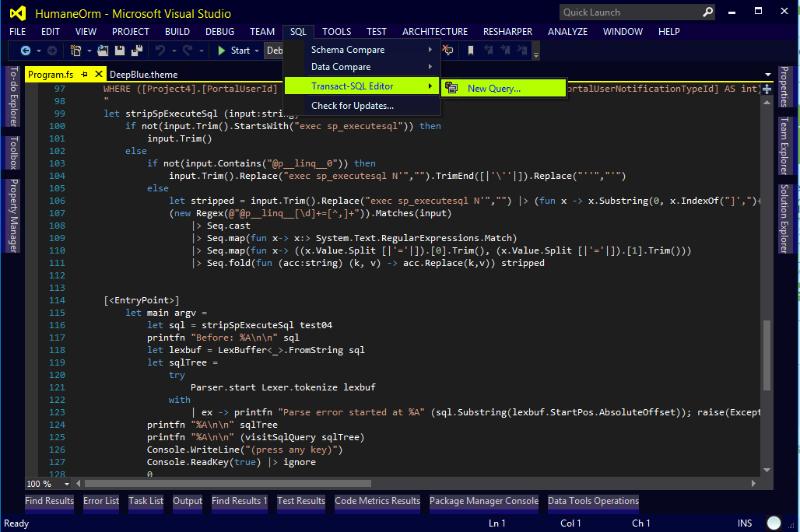Toggle the pin on Program.fs tab
The image size is (800, 532).
point(85,75)
